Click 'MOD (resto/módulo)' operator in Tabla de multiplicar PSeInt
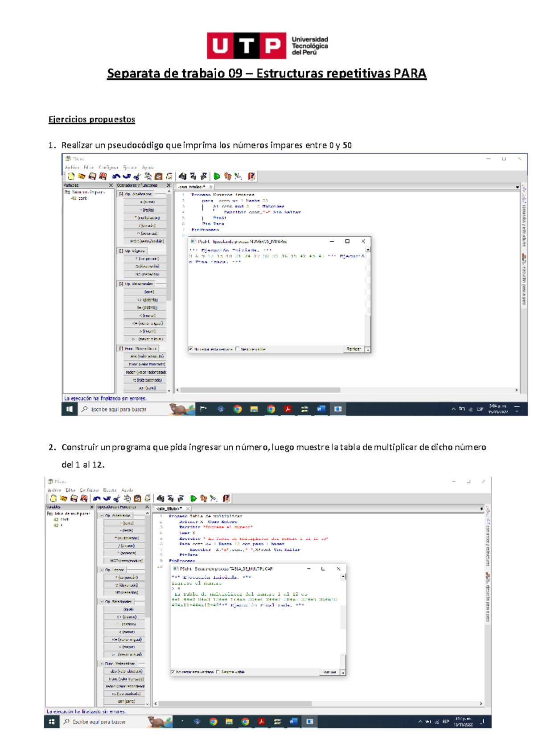 (126, 561)
